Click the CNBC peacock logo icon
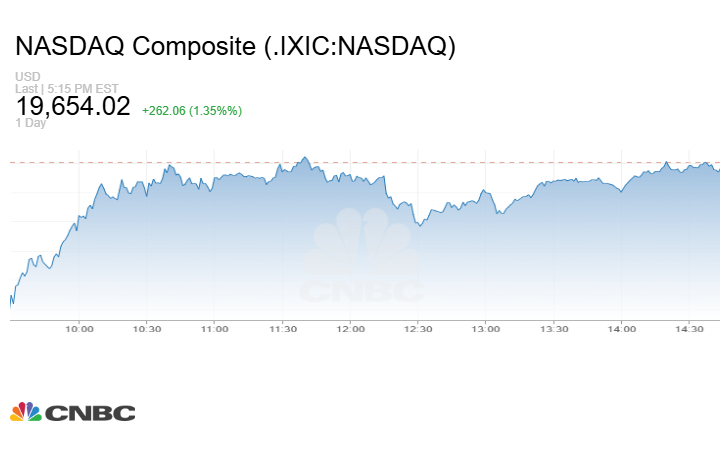 pos(26,412)
